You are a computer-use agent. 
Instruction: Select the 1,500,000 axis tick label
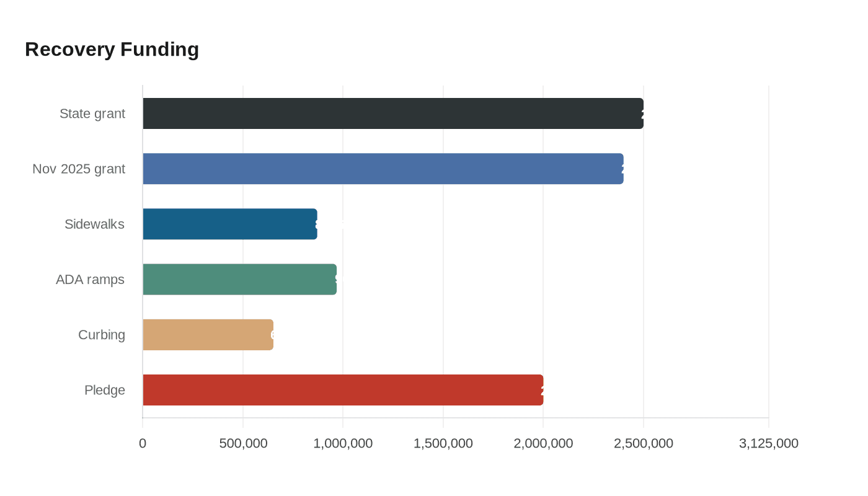[x=443, y=443]
